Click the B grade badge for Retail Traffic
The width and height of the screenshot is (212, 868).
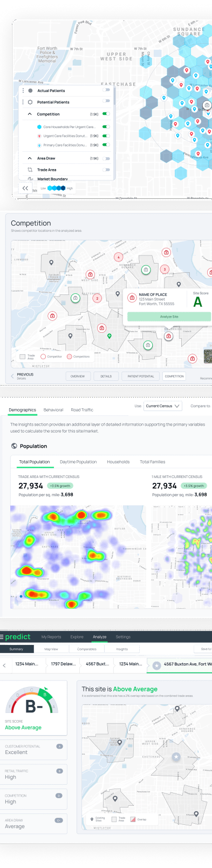[x=59, y=771]
